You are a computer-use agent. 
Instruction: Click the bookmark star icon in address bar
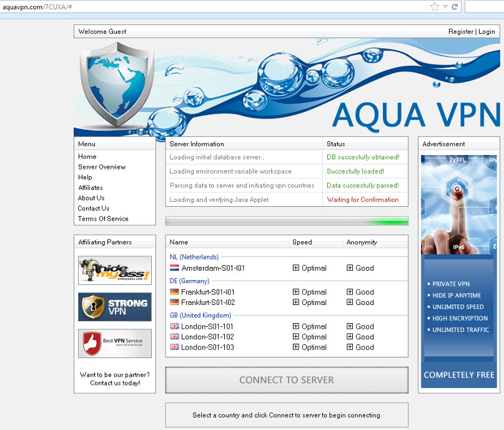(435, 7)
